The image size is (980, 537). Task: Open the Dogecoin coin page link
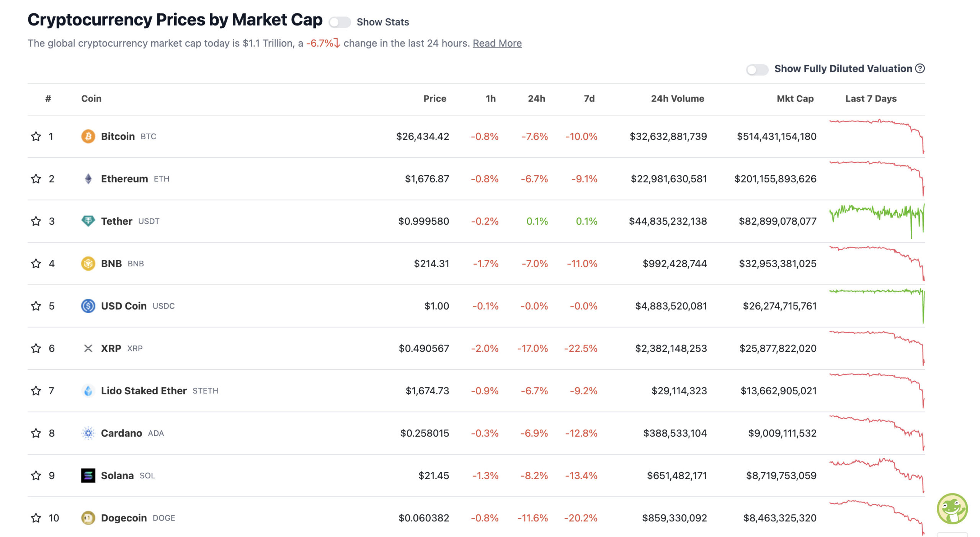click(124, 518)
